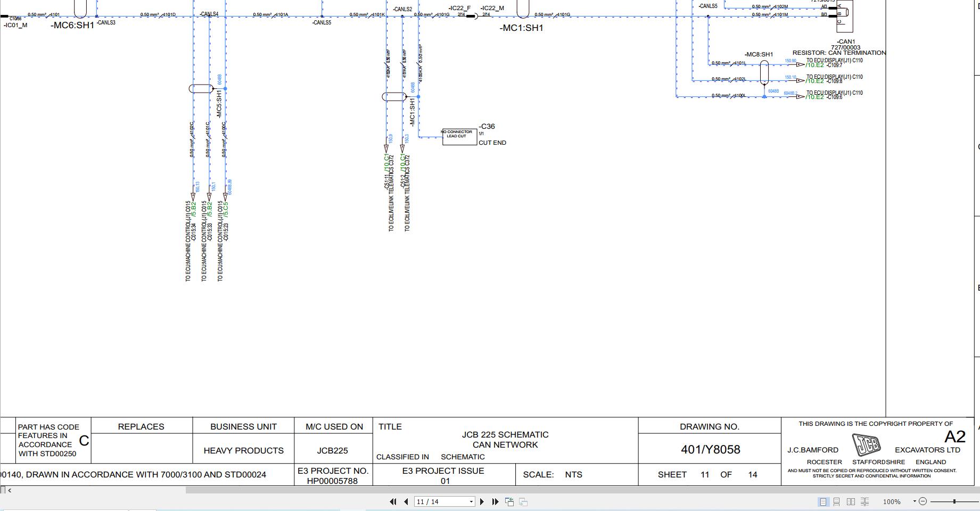Click the A2 sheet size label
Viewport: 980px width, 511px height.
(955, 437)
